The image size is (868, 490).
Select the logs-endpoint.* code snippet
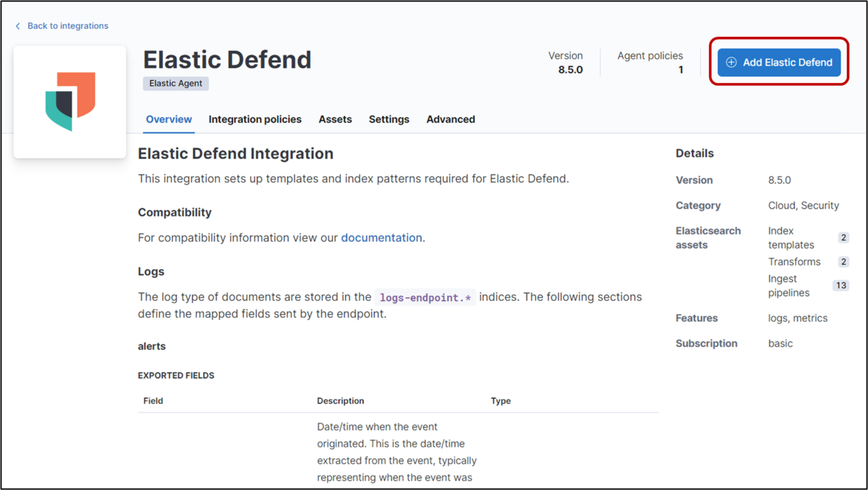coord(425,297)
